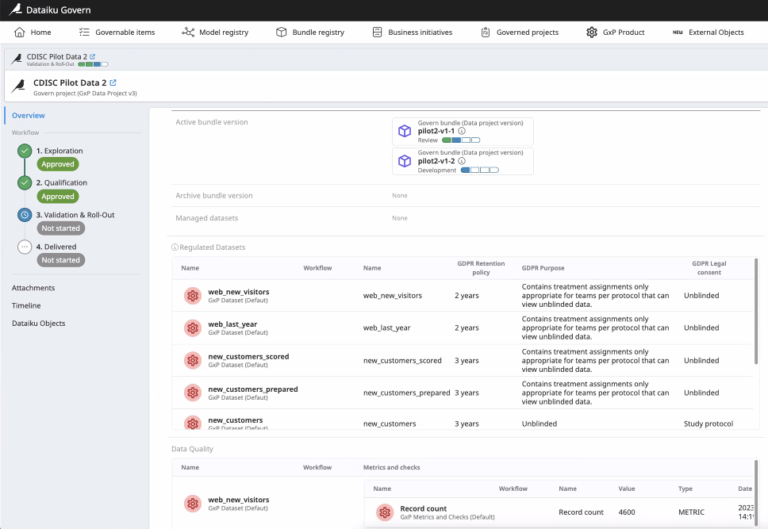
Task: Click Review progress bar of pilot2-v1-1
Action: point(461,140)
